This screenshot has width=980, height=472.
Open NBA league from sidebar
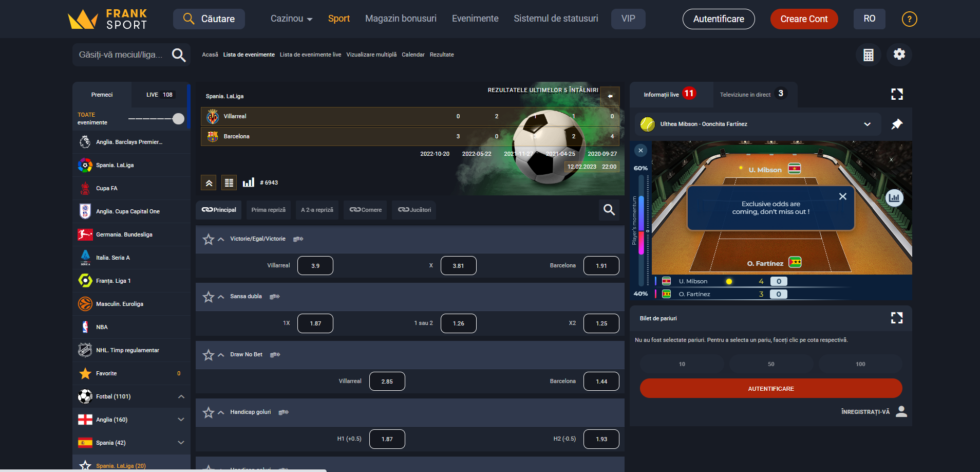pos(131,327)
